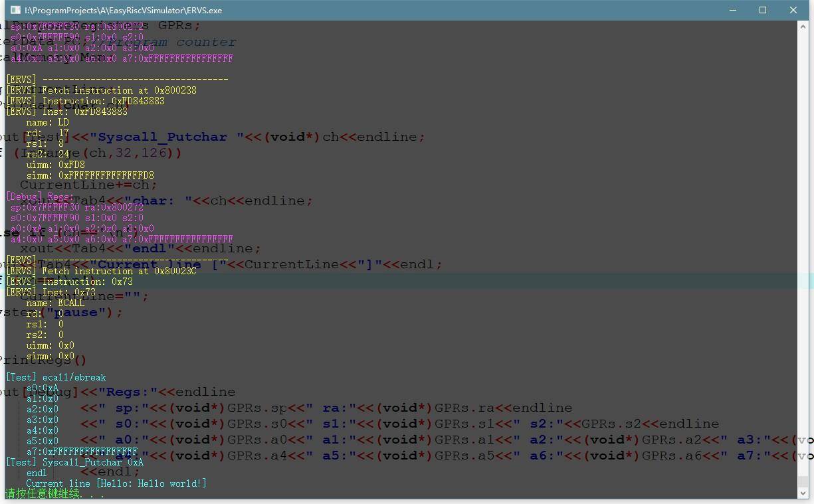Click the 'rs2: 24' output line
The image size is (814, 504).
pos(47,154)
